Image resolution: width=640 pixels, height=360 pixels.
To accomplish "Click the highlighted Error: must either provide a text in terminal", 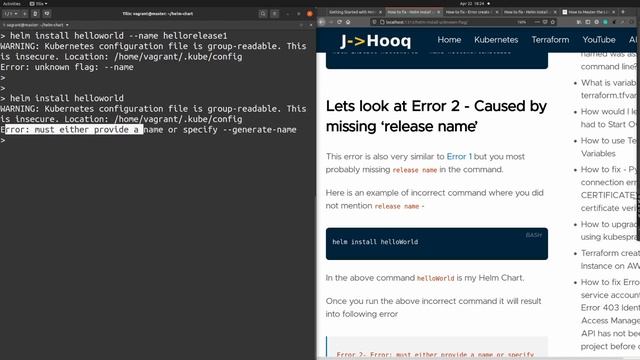I will coord(74,130).
